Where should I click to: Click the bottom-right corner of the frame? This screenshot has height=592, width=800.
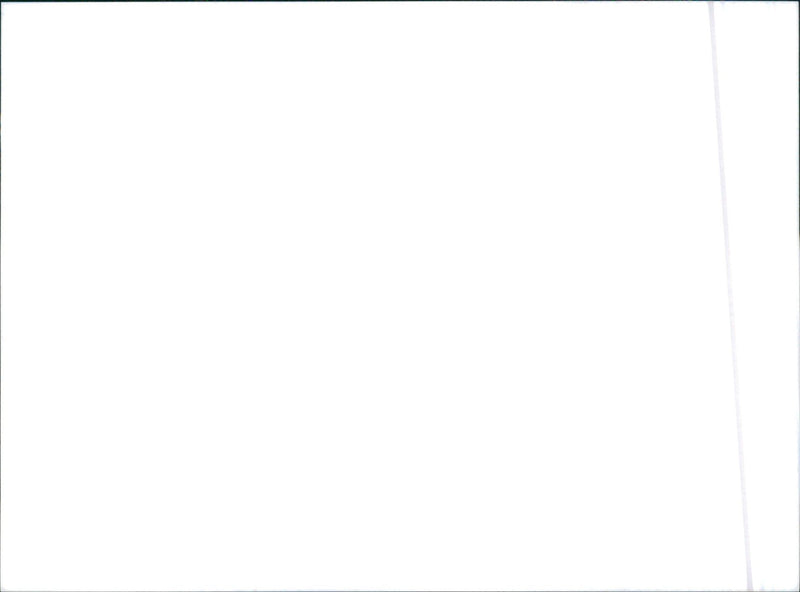(x=798, y=590)
